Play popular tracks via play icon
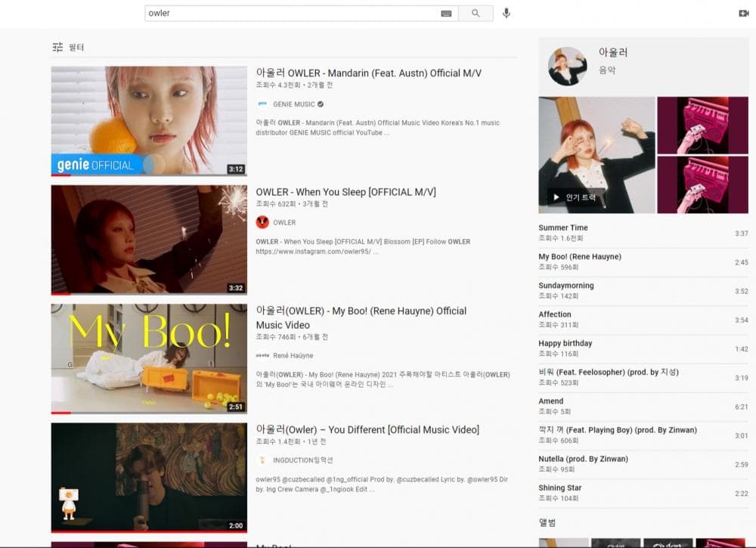Screen dimensions: 756x548 (556, 197)
